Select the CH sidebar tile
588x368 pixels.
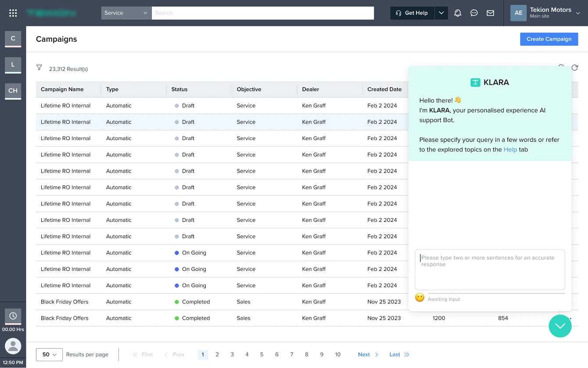(13, 91)
